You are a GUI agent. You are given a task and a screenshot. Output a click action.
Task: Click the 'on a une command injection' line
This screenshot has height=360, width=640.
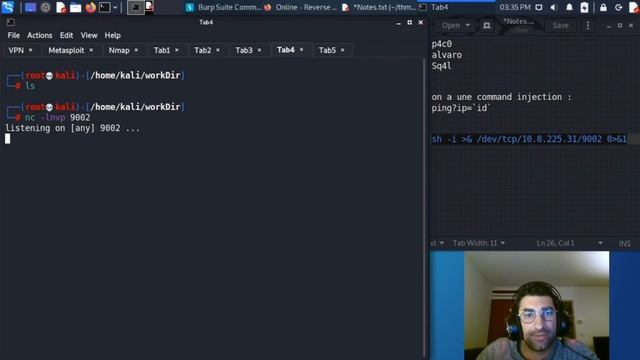tap(502, 97)
